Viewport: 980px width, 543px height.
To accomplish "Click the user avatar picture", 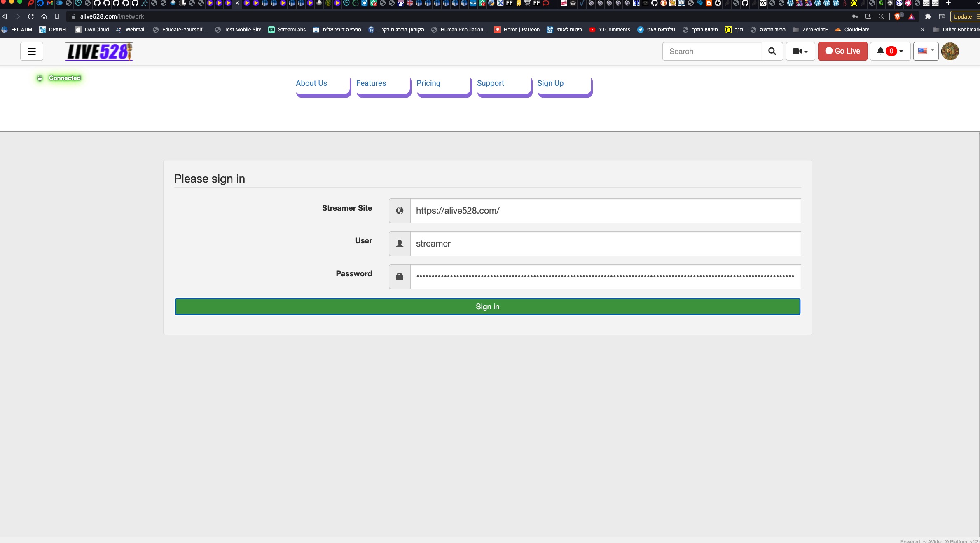I will (950, 52).
